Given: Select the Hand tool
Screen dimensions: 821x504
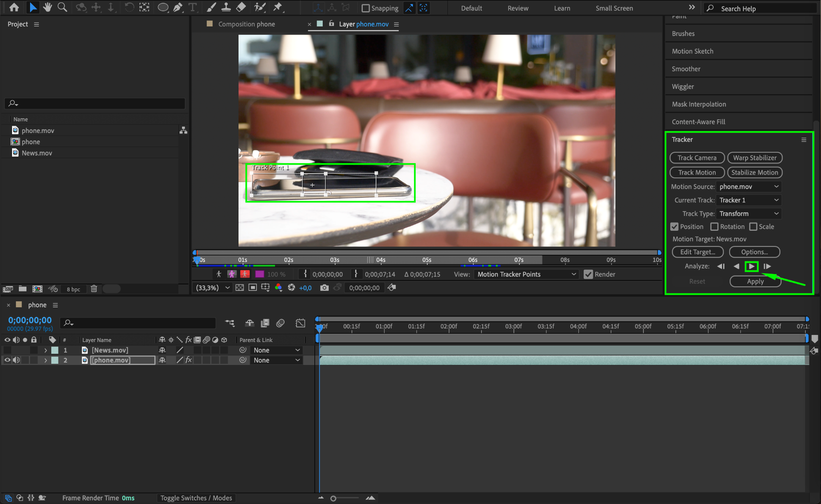Looking at the screenshot, I should tap(48, 7).
